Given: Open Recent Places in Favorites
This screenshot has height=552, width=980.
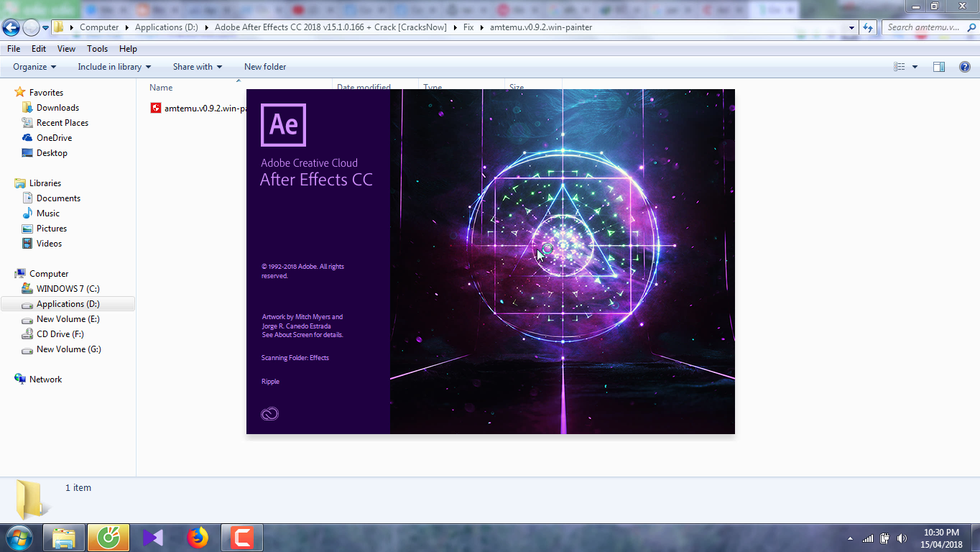Looking at the screenshot, I should (x=63, y=123).
